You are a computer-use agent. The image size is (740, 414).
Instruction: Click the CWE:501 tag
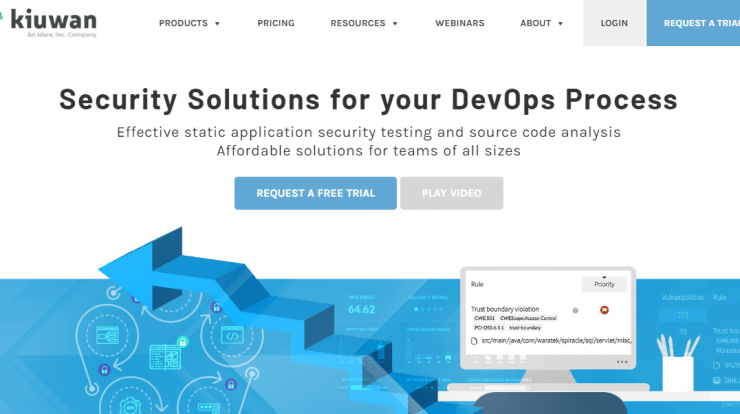click(484, 318)
